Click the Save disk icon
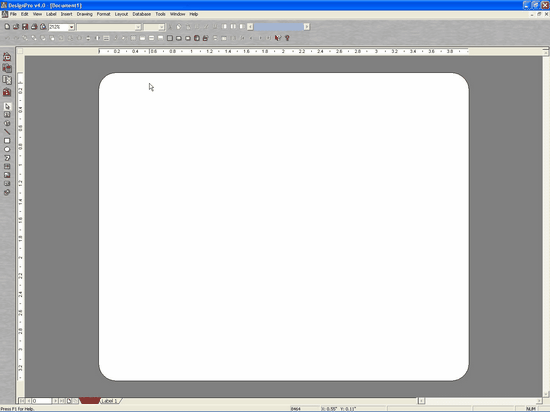 pyautogui.click(x=25, y=27)
